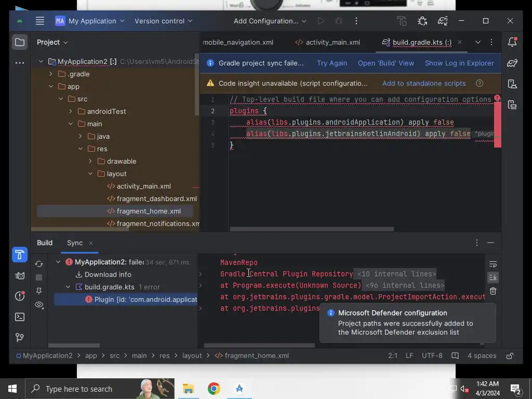532x399 pixels.
Task: Click the Sync restart icon in the Build panel
Action: (x=39, y=264)
